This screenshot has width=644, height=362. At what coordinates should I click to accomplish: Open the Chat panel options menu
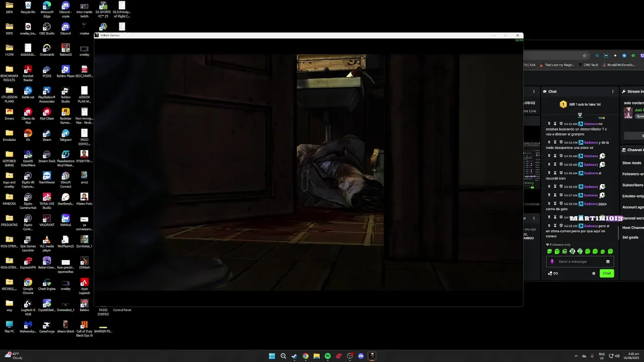[x=612, y=92]
